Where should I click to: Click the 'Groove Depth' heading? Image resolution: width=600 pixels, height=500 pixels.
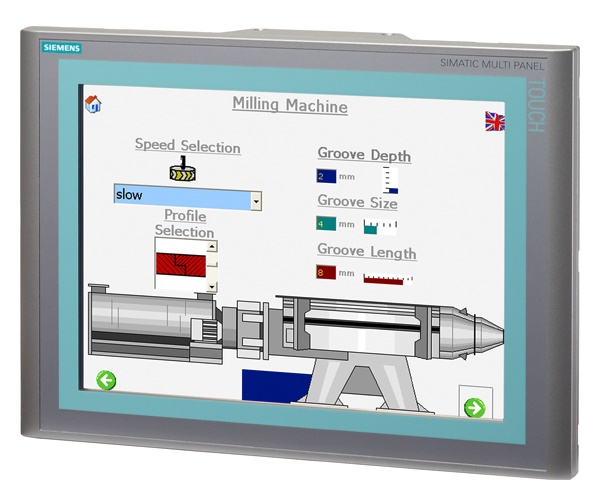coord(364,154)
